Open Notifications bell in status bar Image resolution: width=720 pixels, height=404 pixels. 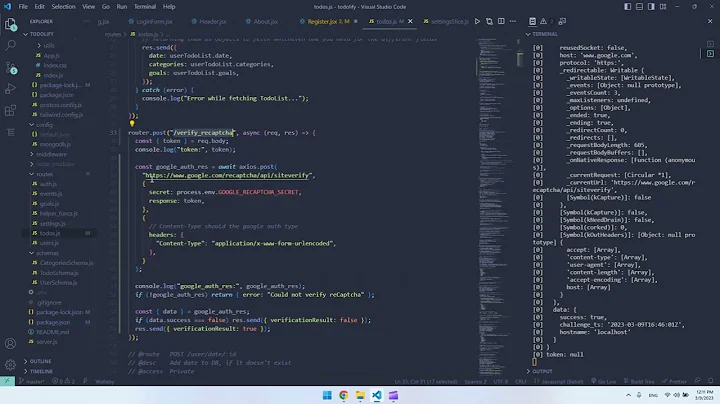tap(710, 381)
